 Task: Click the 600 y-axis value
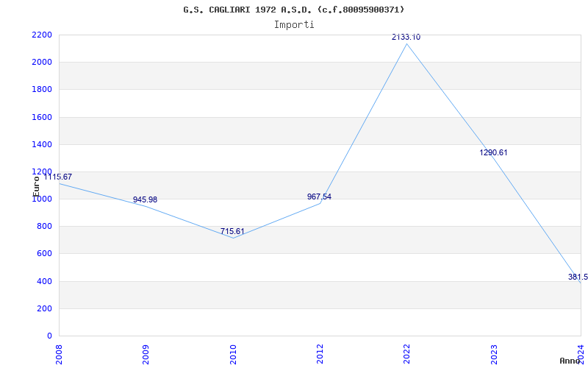(x=45, y=254)
